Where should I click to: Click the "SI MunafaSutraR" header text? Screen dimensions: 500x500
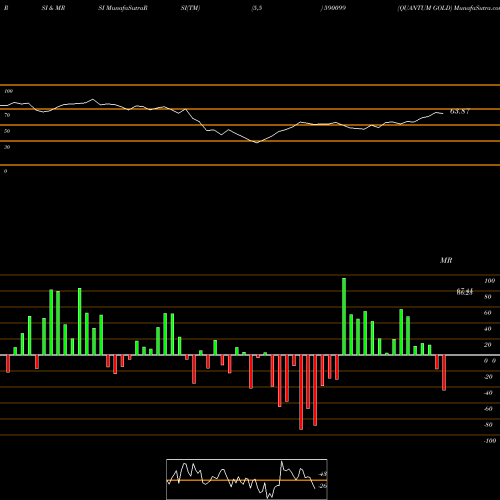(123, 8)
